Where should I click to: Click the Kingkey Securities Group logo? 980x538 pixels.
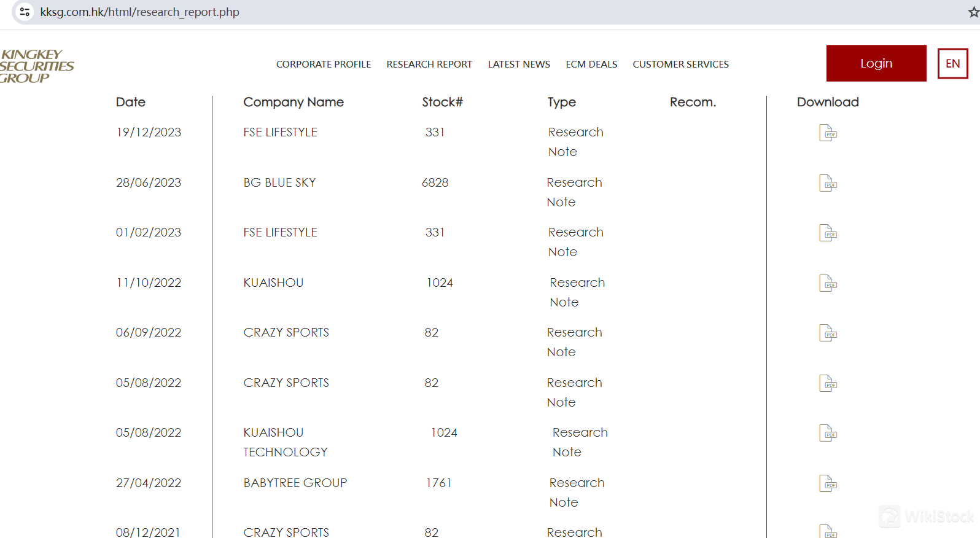coord(36,66)
